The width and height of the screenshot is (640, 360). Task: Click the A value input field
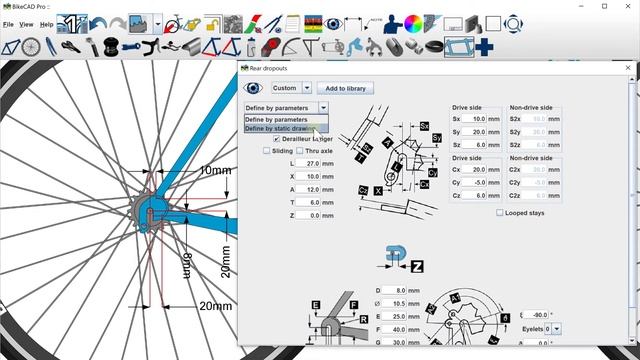click(308, 189)
